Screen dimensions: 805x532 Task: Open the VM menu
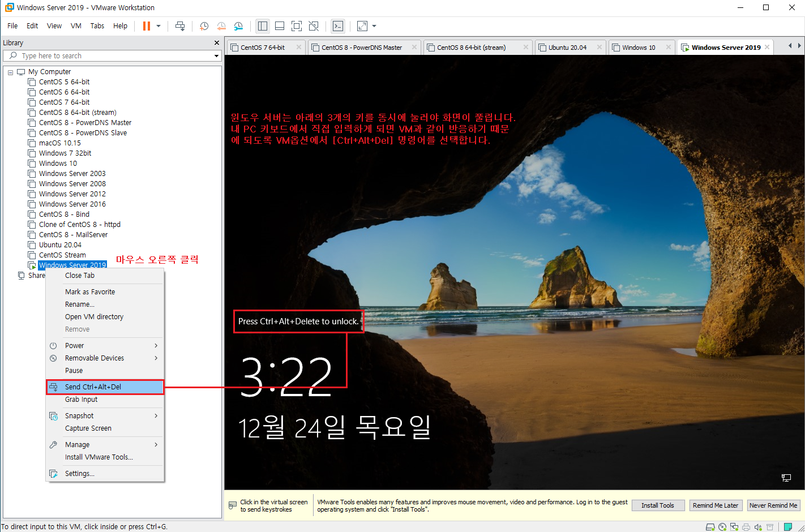[76, 26]
